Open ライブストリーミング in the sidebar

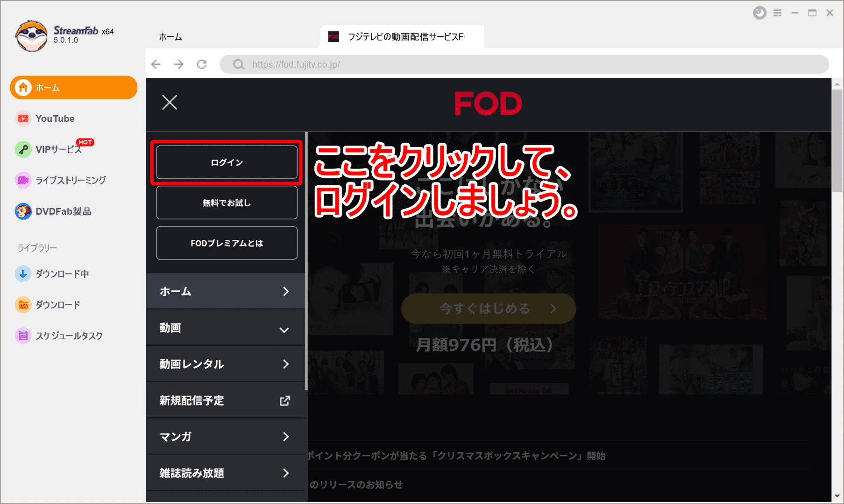point(71,180)
